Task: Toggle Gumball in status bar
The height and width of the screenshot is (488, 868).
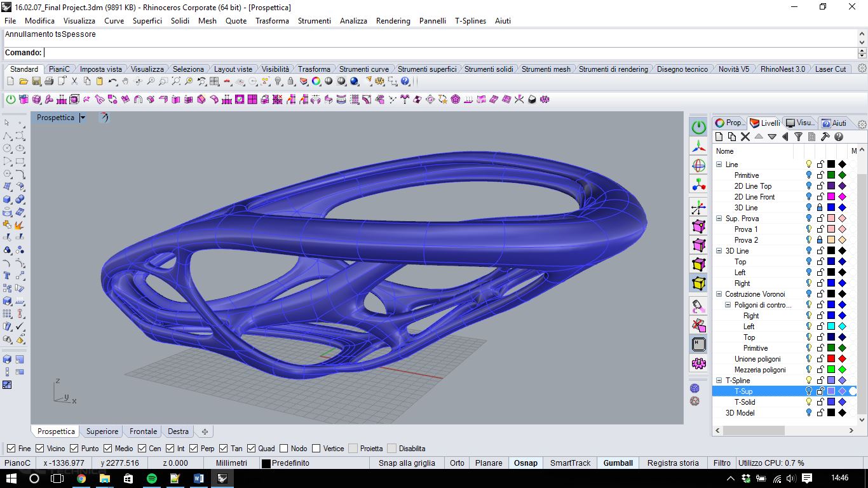Action: click(x=618, y=463)
